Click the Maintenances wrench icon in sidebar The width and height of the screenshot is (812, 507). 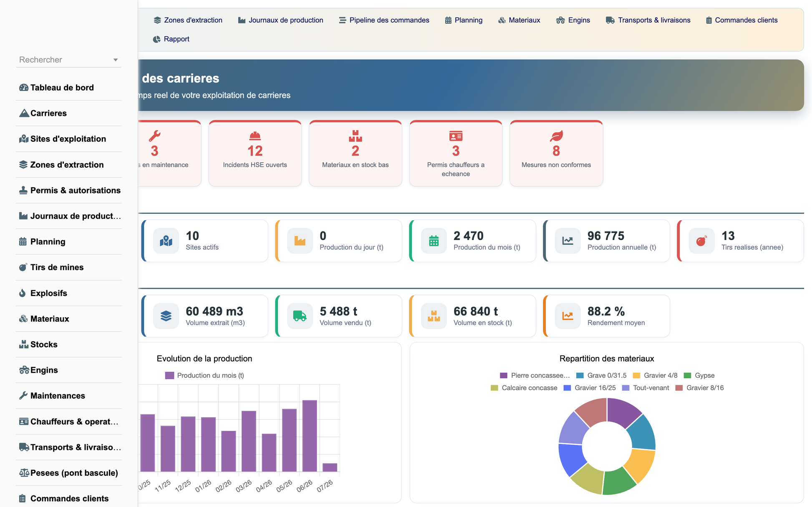point(23,396)
